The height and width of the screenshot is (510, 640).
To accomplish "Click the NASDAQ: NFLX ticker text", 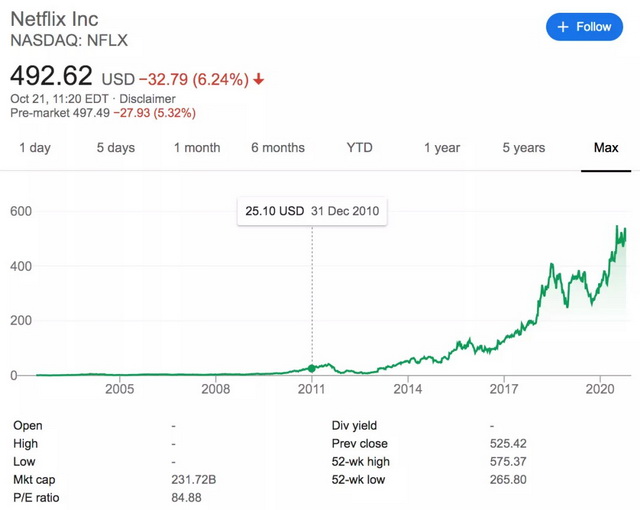I will (x=69, y=41).
